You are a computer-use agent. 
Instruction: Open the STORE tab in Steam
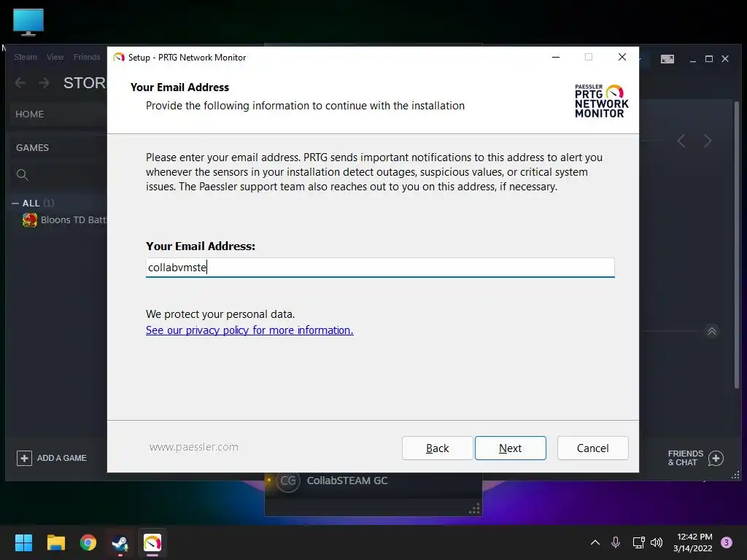(85, 83)
